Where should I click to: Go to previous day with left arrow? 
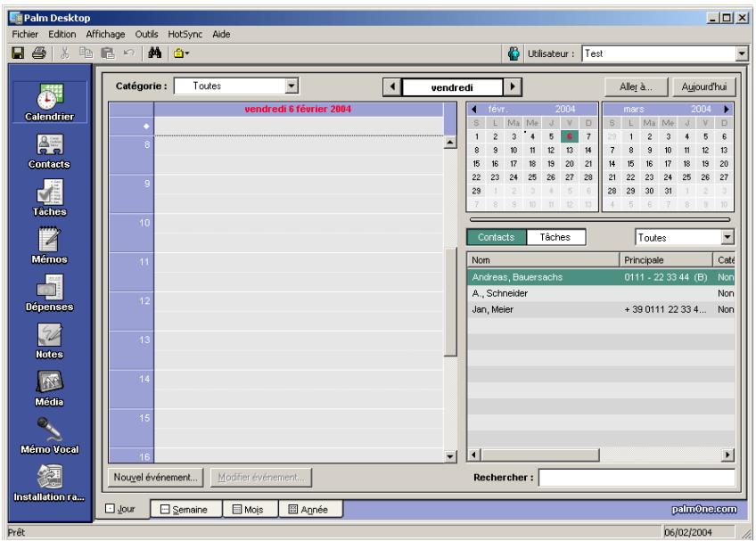(x=392, y=87)
